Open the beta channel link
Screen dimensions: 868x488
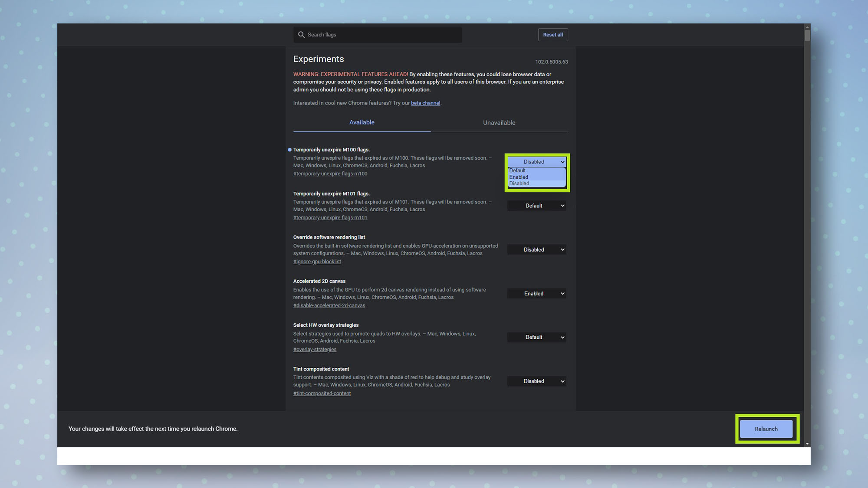425,103
